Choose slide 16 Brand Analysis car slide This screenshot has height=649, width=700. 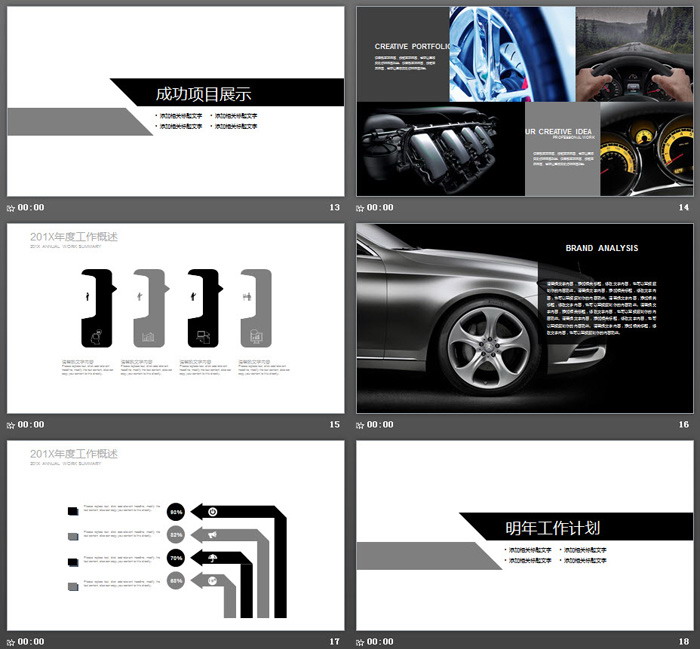coord(525,318)
